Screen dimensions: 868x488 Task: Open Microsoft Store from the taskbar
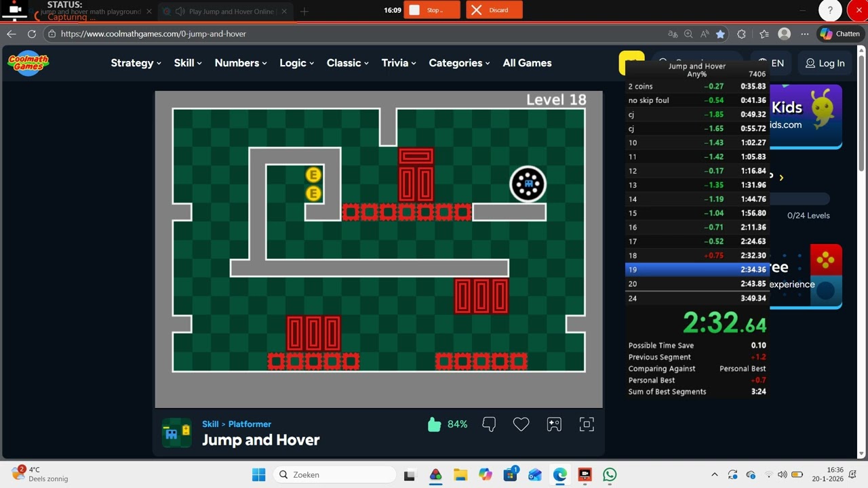pyautogui.click(x=511, y=474)
